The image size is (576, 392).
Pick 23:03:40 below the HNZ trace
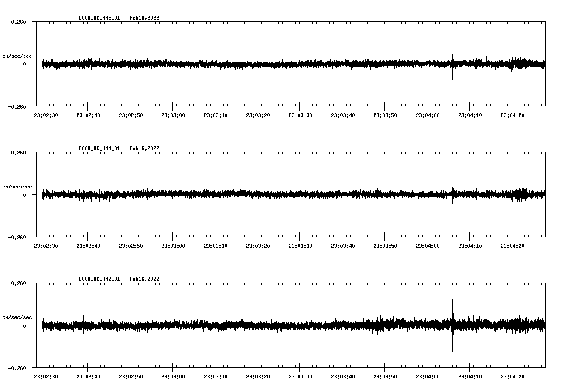(x=343, y=377)
